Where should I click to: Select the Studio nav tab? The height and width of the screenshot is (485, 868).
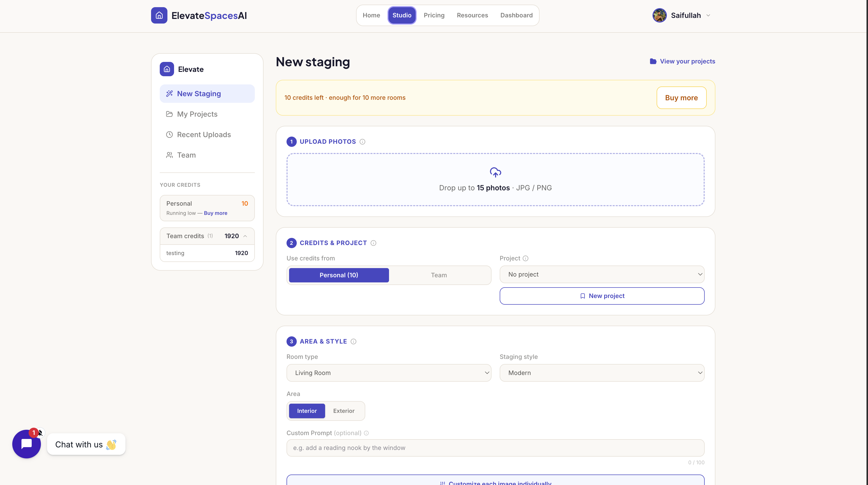pos(402,15)
